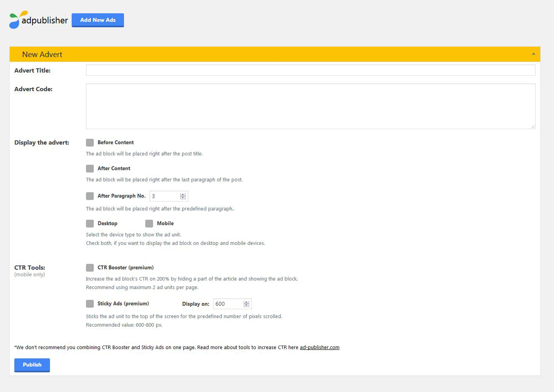
Task: Click the Sticky Ads (premium) label
Action: pyautogui.click(x=123, y=303)
